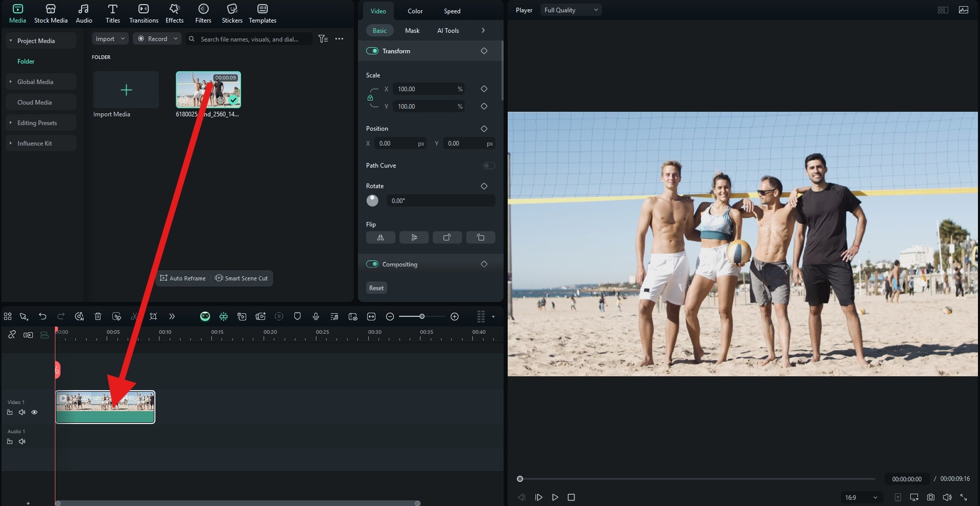This screenshot has width=980, height=506.
Task: Show more property sub-tabs with the right chevron
Action: coord(483,30)
